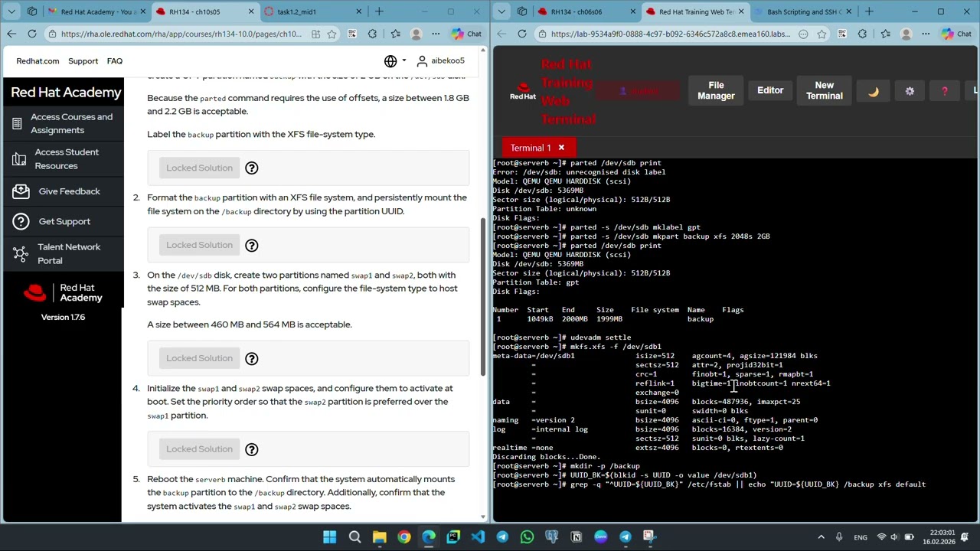Click help icon beside step 4 Locked Solution
Screen dimensions: 980x551
click(x=252, y=449)
